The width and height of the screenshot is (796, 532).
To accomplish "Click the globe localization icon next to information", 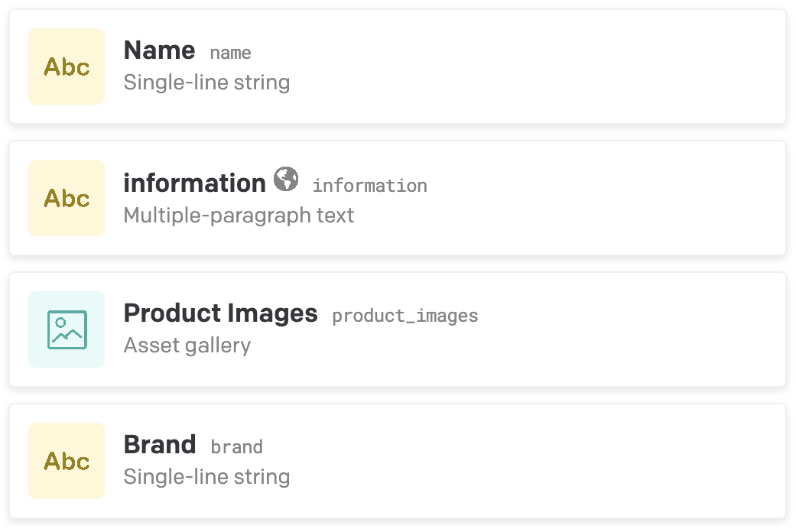I will coord(286,179).
